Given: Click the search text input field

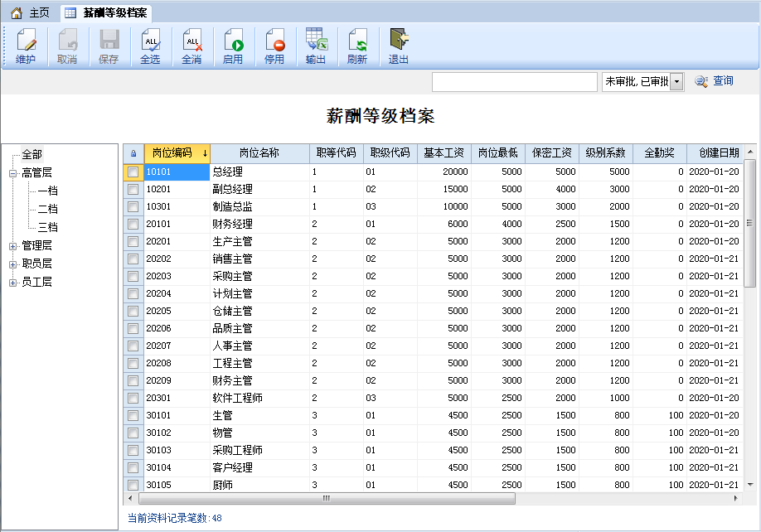Looking at the screenshot, I should (x=515, y=82).
